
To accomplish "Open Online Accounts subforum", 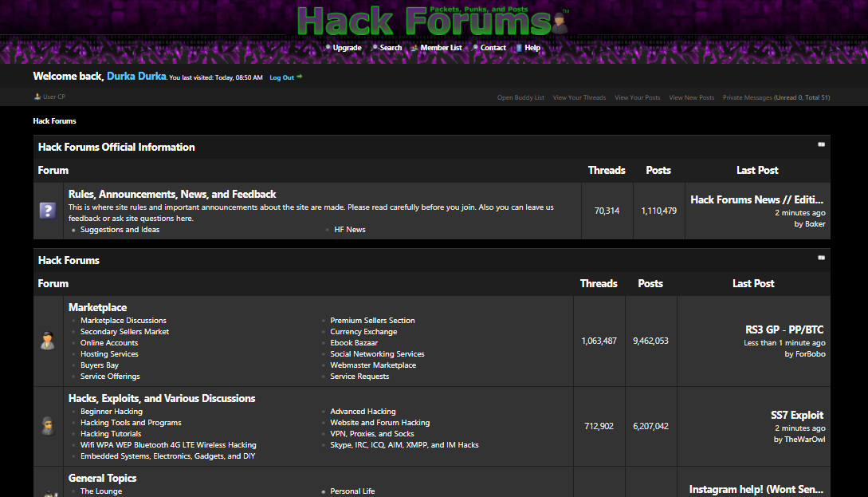I will (109, 342).
